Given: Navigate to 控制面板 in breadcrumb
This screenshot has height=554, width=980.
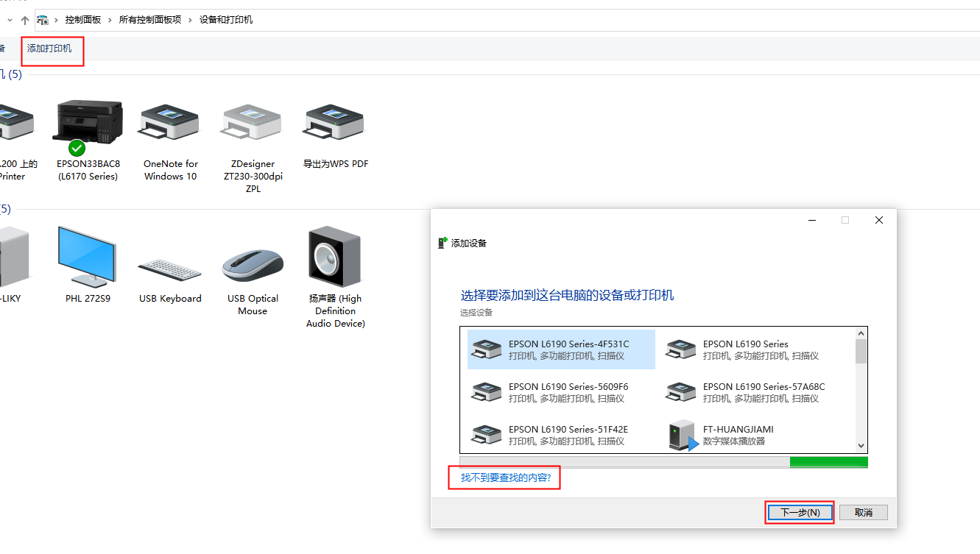Looking at the screenshot, I should click(82, 20).
